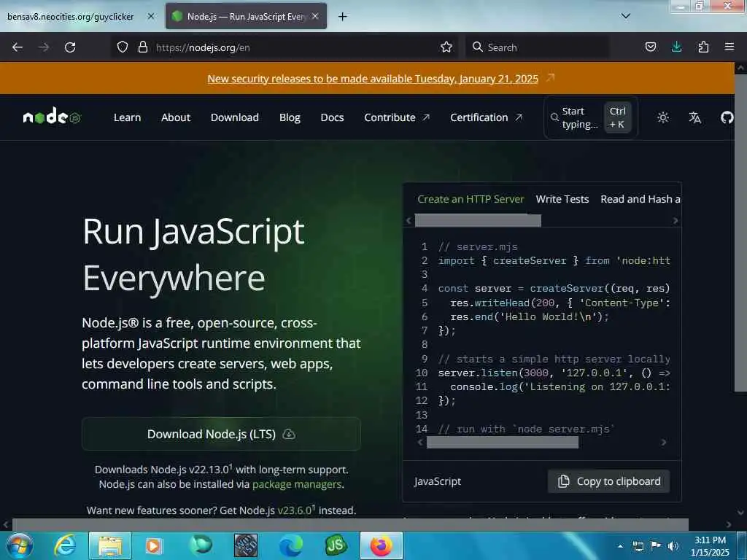This screenshot has height=560, width=747.
Task: Open the About navigation item
Action: pyautogui.click(x=175, y=117)
